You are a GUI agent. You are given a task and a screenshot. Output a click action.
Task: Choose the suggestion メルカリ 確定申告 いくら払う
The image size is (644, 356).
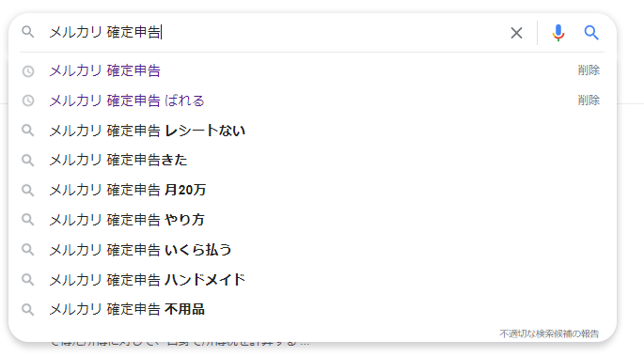coord(140,250)
